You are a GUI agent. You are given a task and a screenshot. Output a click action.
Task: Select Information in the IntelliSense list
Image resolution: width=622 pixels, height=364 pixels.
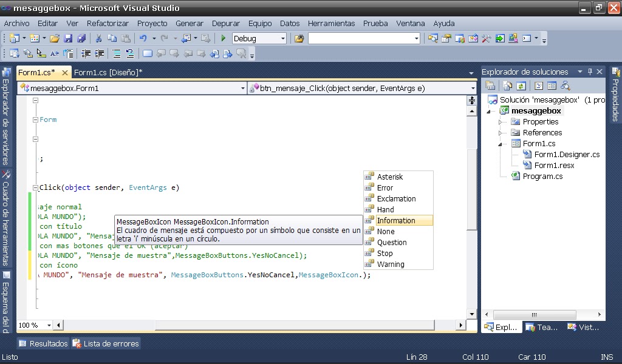(x=397, y=220)
